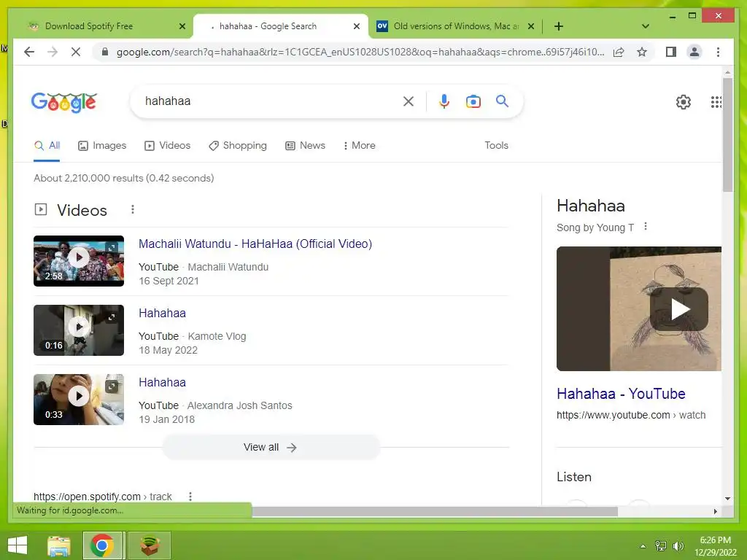747x560 pixels.
Task: Stop loading the current page
Action: coord(76,52)
